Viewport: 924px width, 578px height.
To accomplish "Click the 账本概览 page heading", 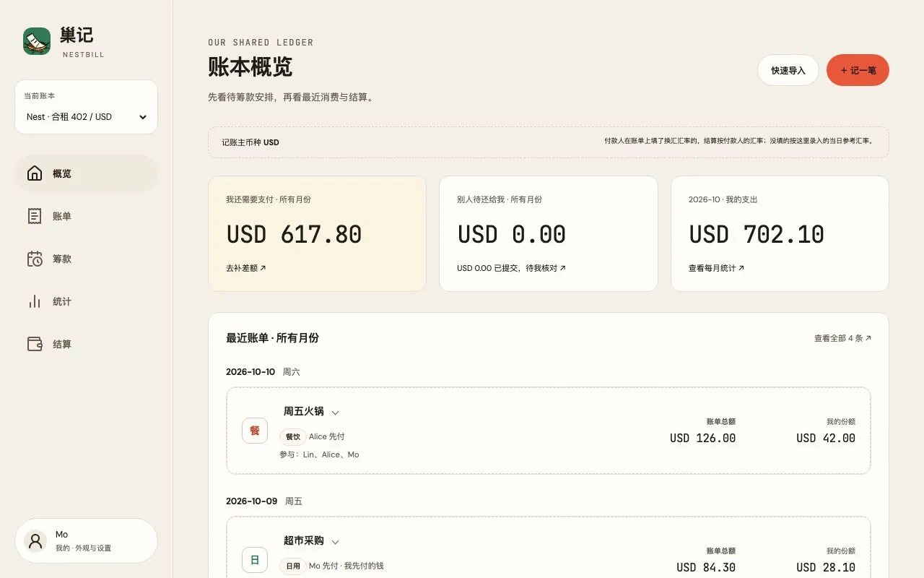I will 250,66.
